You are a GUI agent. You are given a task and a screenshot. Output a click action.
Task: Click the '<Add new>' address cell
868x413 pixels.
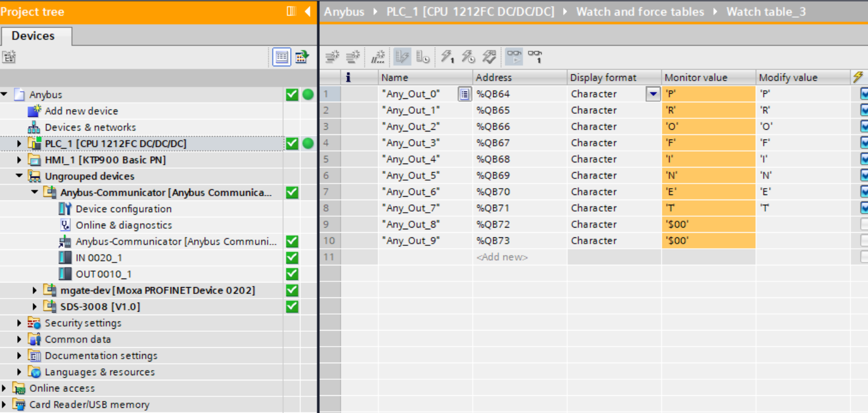pyautogui.click(x=502, y=257)
